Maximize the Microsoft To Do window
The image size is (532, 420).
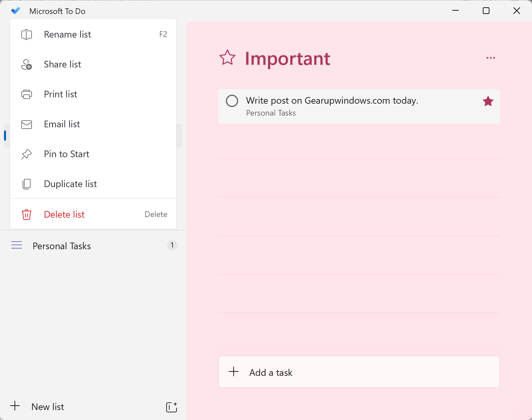point(486,11)
